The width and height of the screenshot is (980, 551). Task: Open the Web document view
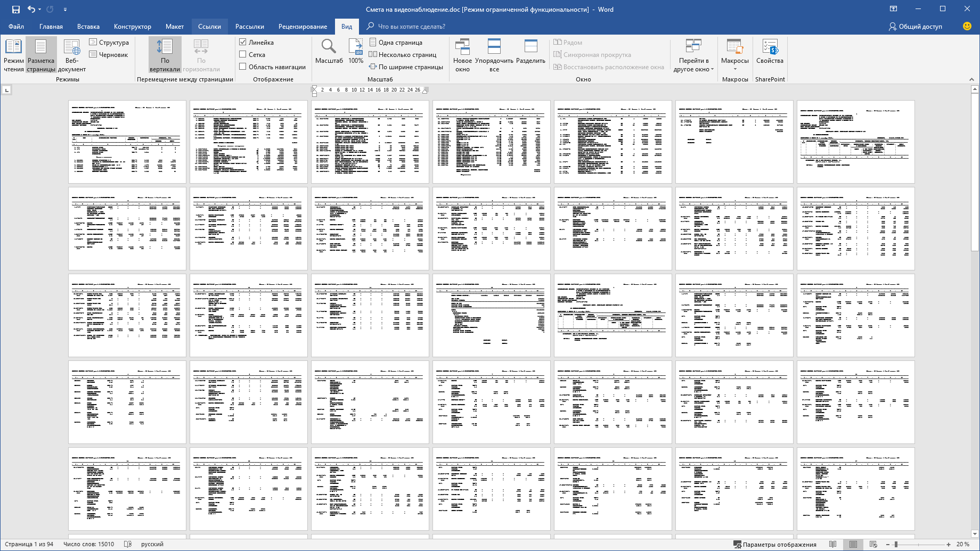[x=71, y=54]
